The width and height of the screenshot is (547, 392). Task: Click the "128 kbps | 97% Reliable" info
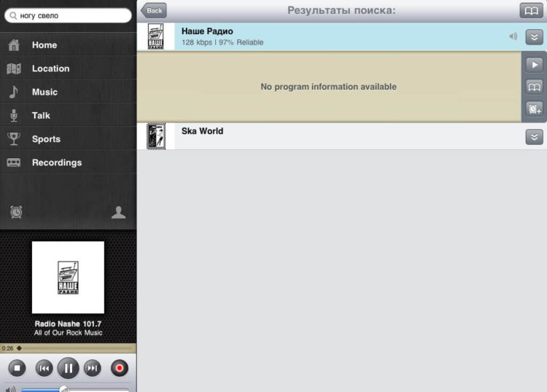point(222,42)
